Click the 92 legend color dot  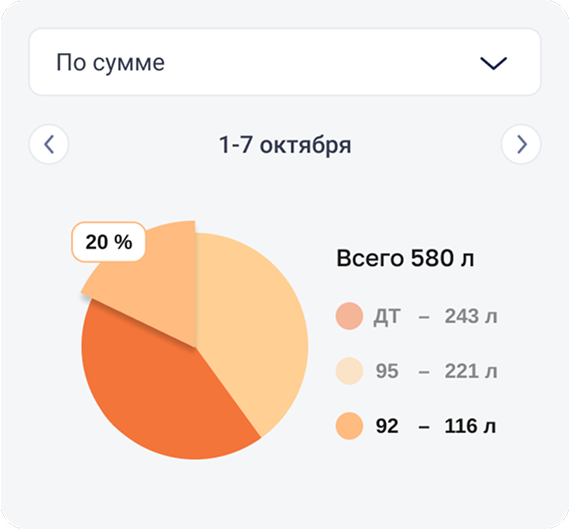pyautogui.click(x=349, y=426)
